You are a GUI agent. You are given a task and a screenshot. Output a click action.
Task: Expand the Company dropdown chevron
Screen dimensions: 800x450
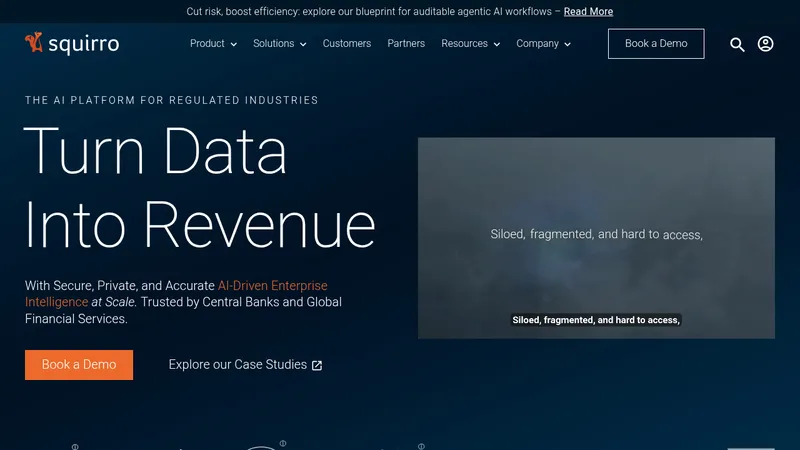[567, 44]
